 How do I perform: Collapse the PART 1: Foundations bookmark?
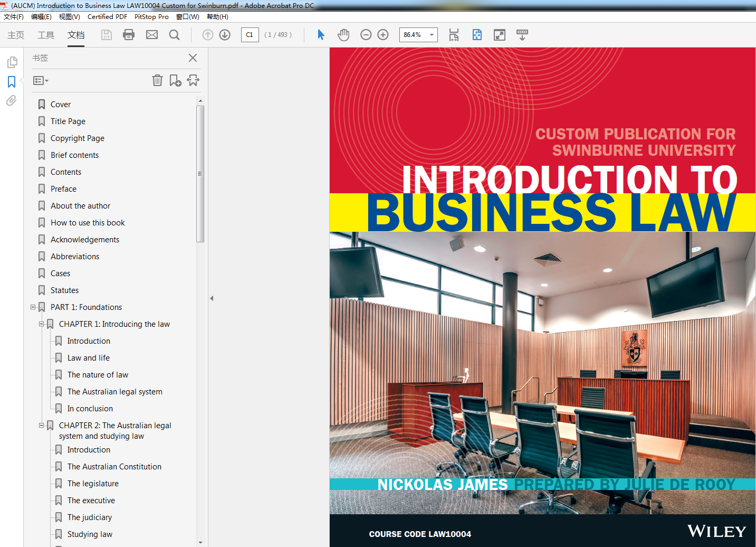[33, 307]
